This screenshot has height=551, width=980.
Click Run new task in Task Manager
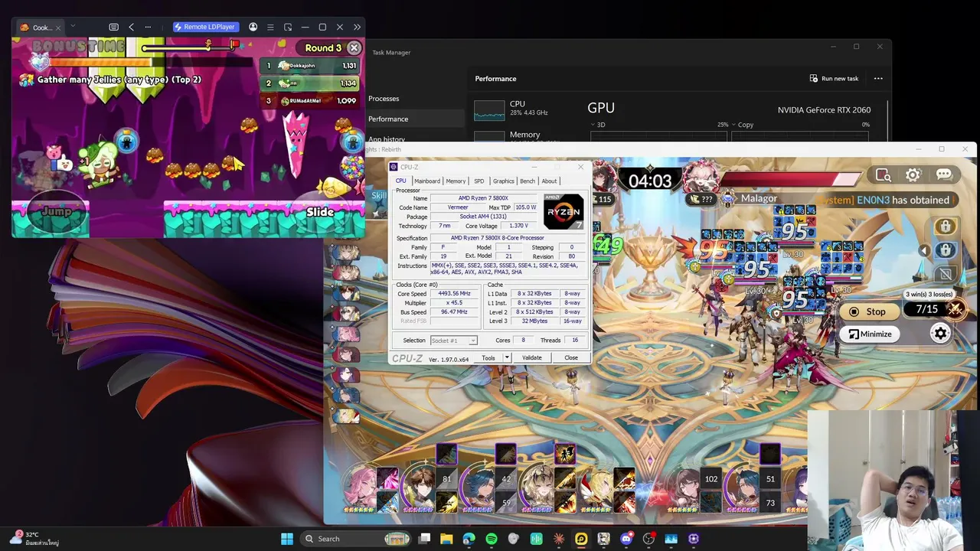[834, 78]
